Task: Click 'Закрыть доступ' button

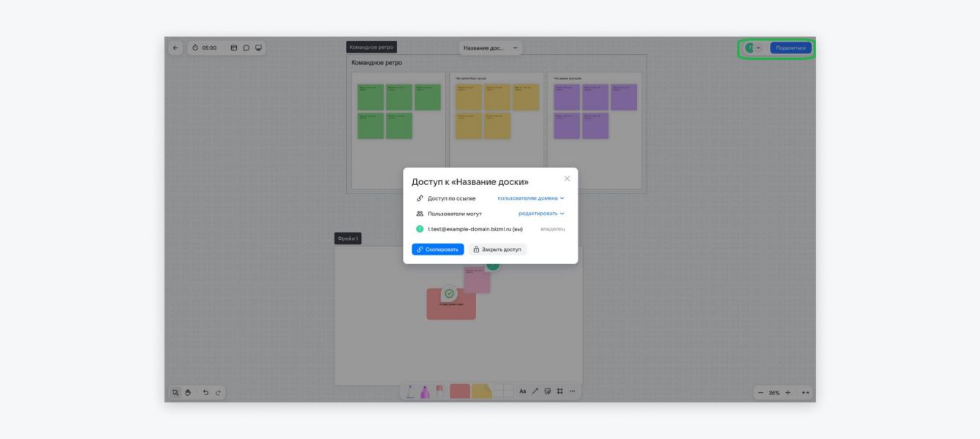Action: pyautogui.click(x=497, y=249)
